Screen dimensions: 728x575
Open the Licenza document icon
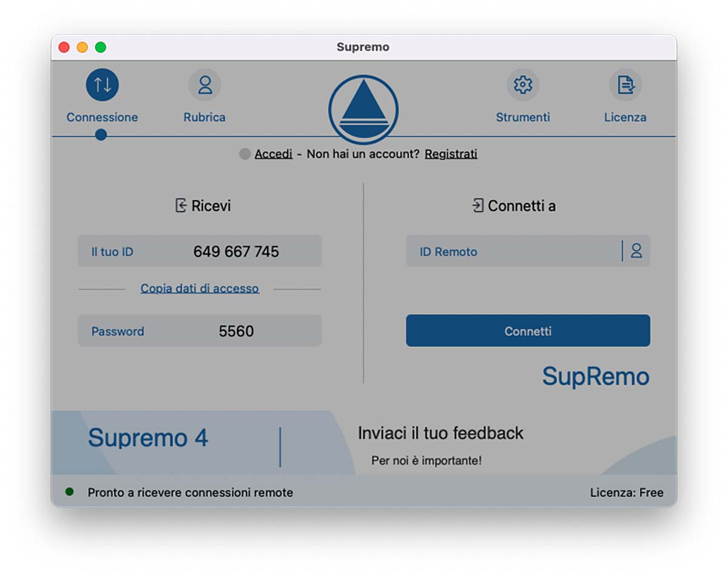coord(625,84)
